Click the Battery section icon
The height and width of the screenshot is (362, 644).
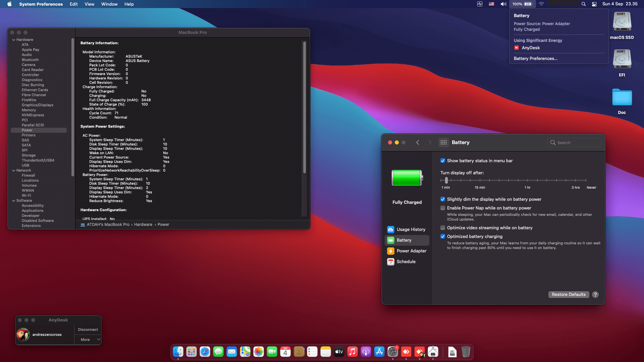pos(391,240)
